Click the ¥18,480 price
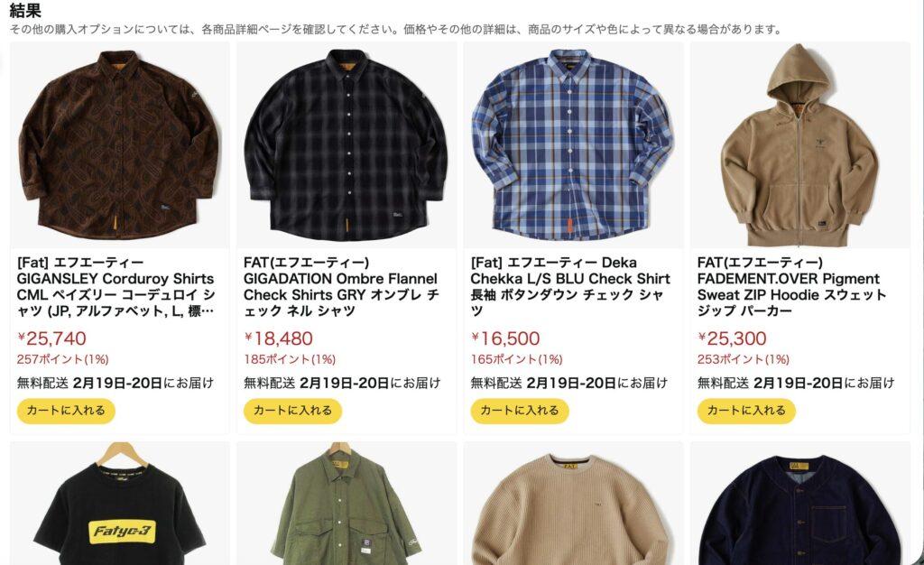The width and height of the screenshot is (924, 565). tap(279, 338)
